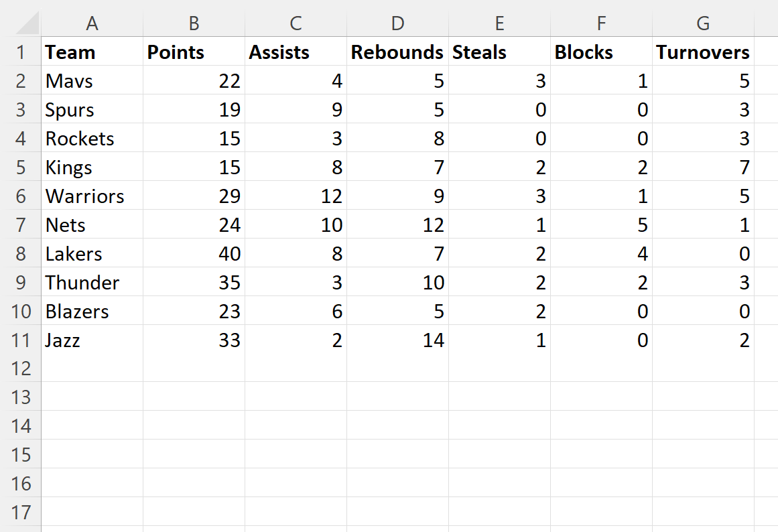Viewport: 778px width, 532px height.
Task: Click the Steals header cell
Action: [500, 52]
